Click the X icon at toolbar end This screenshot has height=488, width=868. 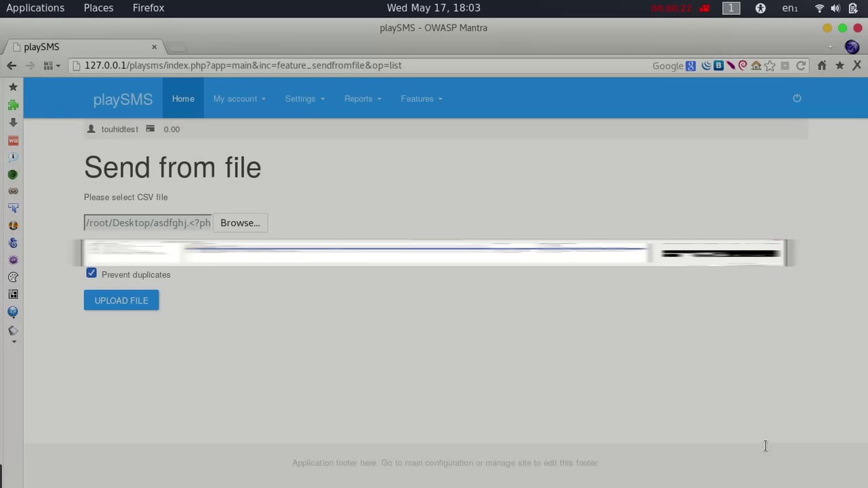click(x=856, y=66)
